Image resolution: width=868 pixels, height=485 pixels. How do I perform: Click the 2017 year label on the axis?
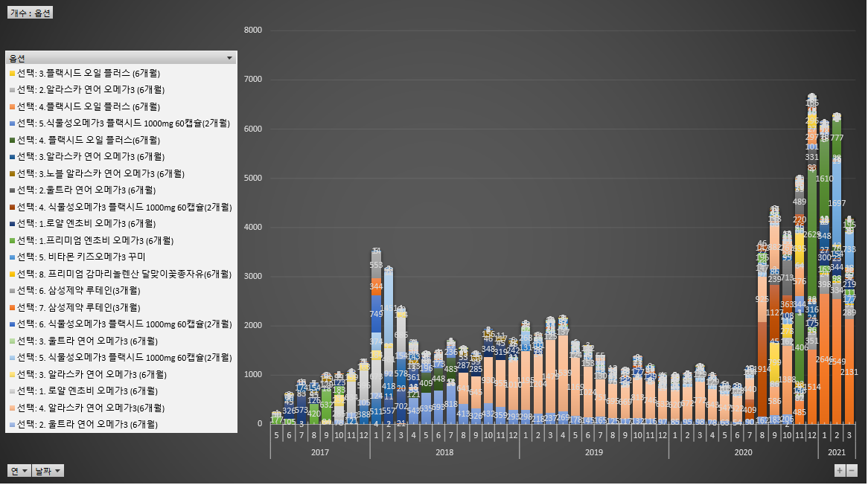tap(320, 452)
